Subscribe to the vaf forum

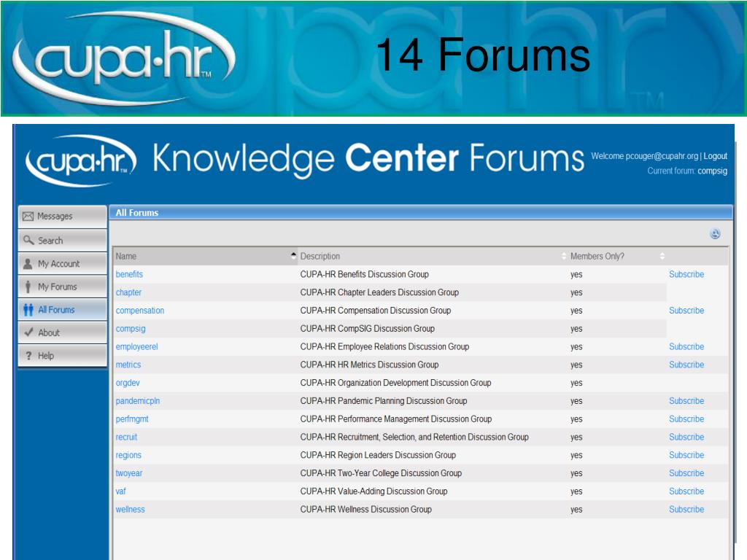pos(686,491)
